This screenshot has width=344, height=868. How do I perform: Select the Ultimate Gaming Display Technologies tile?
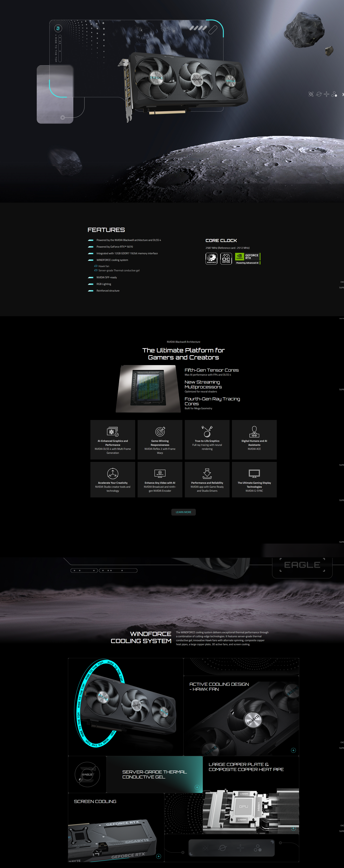pyautogui.click(x=254, y=479)
